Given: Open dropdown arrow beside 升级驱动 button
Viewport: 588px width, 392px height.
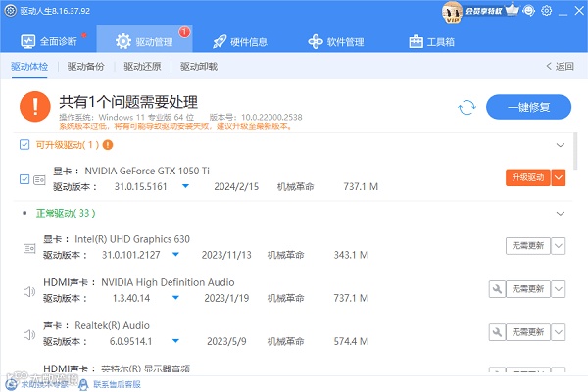Looking at the screenshot, I should click(559, 177).
